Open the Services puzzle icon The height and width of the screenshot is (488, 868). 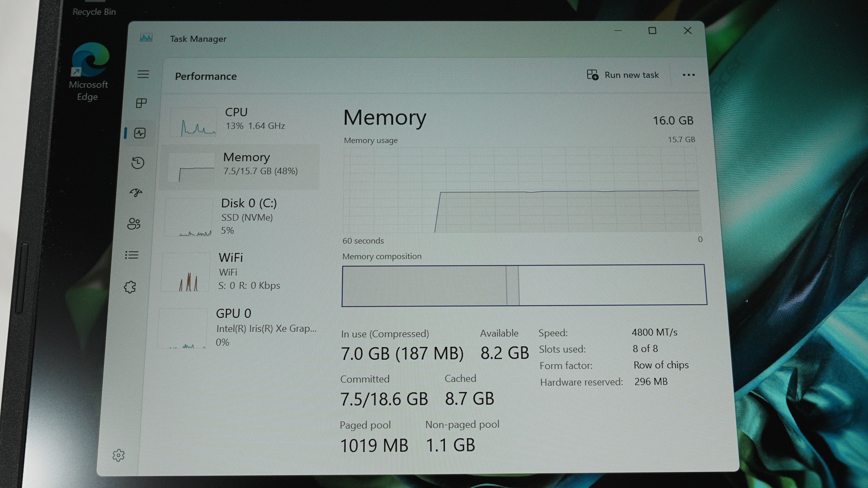click(x=130, y=287)
